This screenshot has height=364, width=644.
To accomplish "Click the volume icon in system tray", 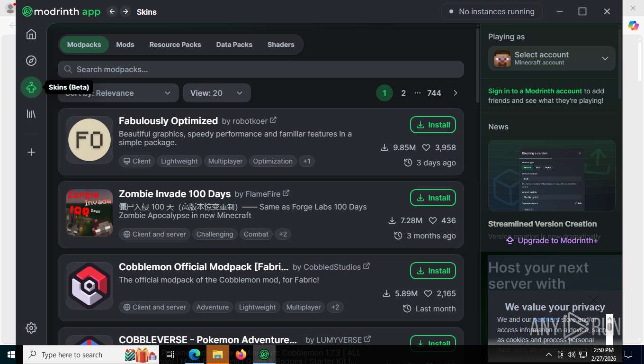I will click(x=572, y=355).
